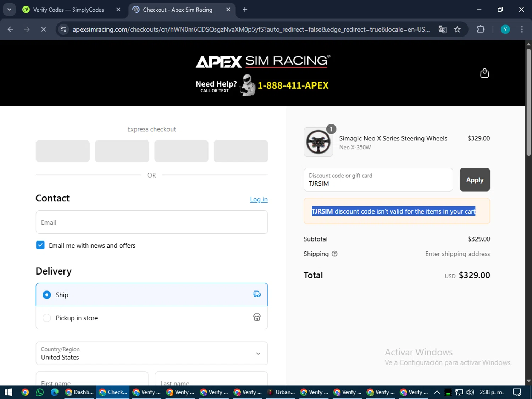Click the last express checkout button placeholder
This screenshot has height=399, width=532.
tap(240, 151)
